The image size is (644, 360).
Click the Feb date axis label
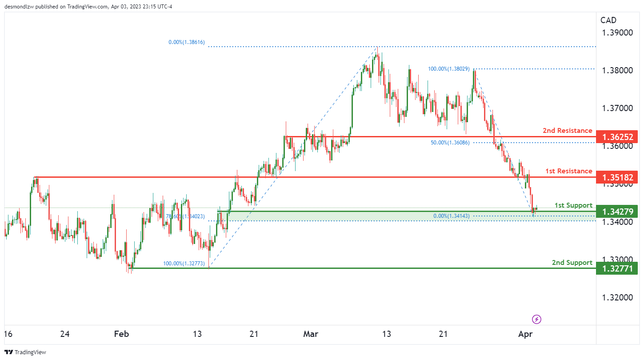[121, 334]
